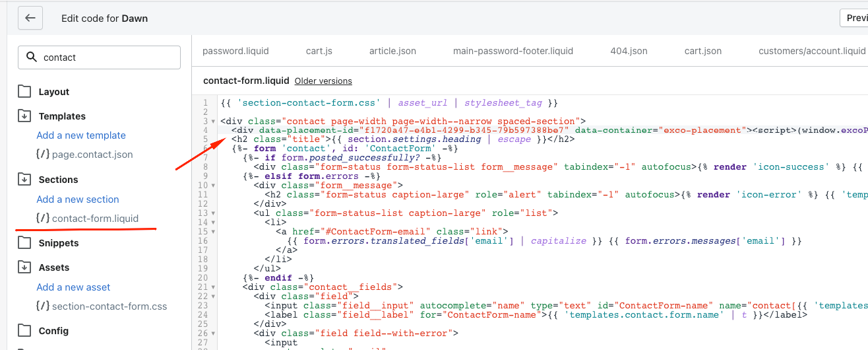Click the h2 title code on line 5

click(x=403, y=139)
